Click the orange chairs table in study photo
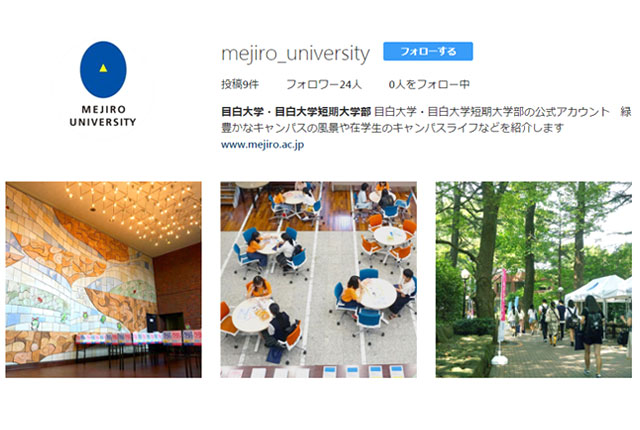640x430 pixels. (x=390, y=239)
